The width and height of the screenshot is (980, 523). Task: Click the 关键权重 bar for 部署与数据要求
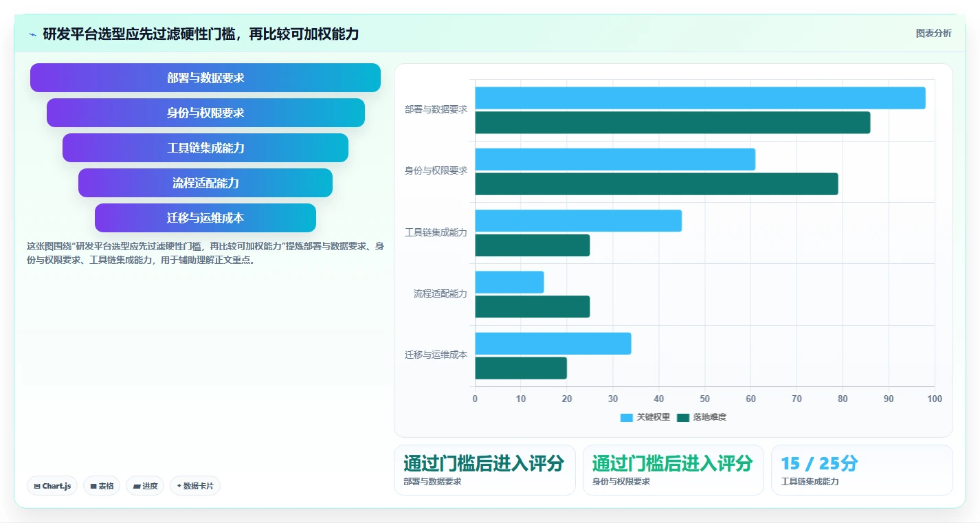pos(700,98)
